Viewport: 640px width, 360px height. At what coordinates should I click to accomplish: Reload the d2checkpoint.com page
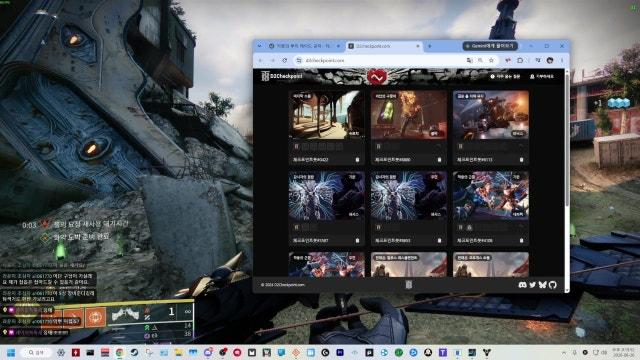(284, 60)
